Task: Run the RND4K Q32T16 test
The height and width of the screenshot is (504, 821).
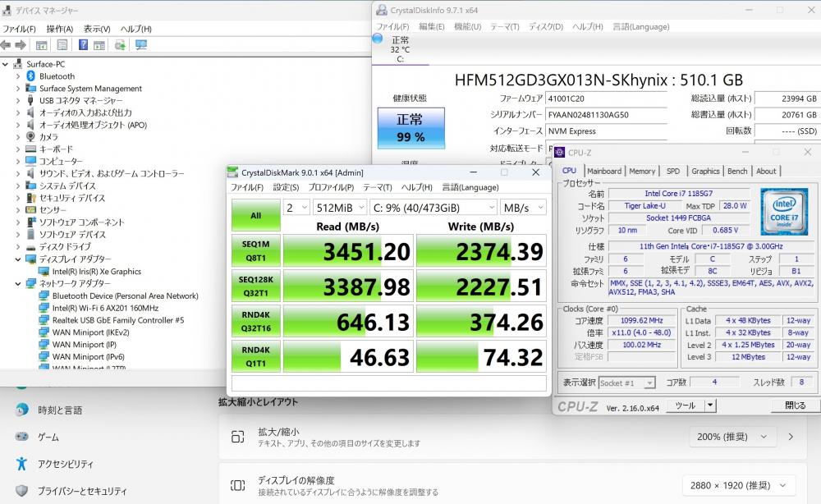Action: point(256,321)
